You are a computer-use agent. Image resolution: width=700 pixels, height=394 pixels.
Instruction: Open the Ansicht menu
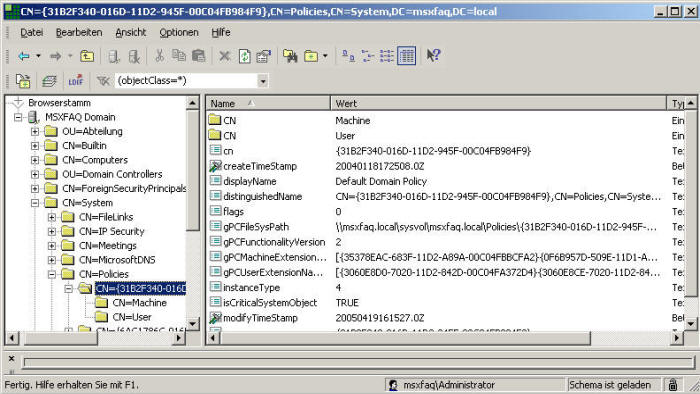(x=130, y=33)
